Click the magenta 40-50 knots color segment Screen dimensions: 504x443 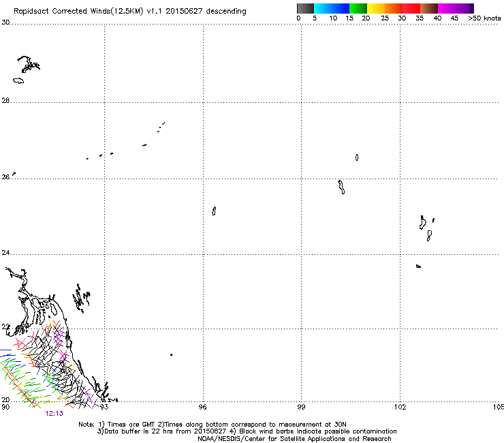[x=456, y=8]
